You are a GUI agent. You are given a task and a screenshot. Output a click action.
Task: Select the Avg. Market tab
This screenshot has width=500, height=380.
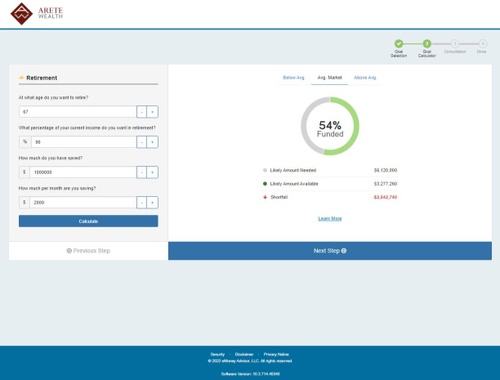[x=330, y=78]
